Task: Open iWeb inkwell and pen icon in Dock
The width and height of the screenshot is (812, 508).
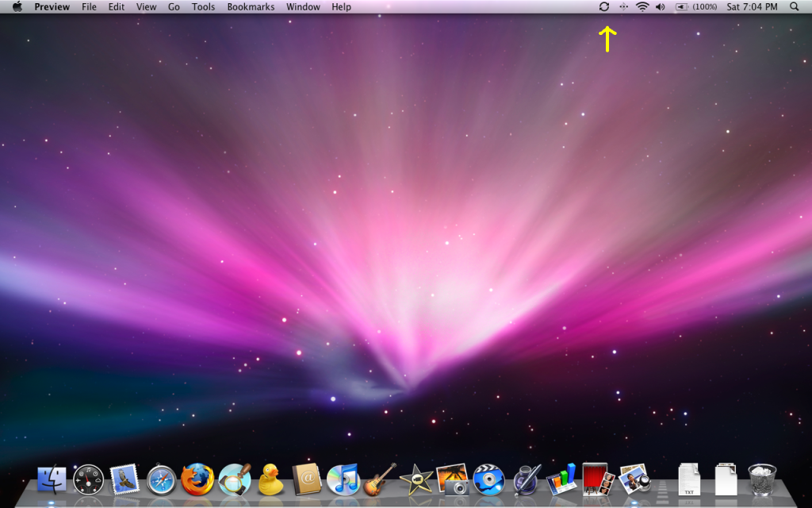Action: click(x=527, y=479)
